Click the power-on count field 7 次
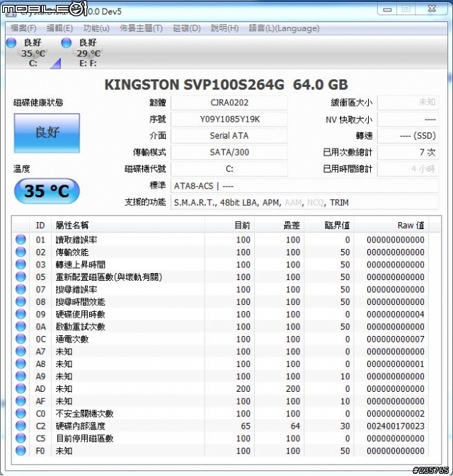This screenshot has width=453, height=476. 408,152
